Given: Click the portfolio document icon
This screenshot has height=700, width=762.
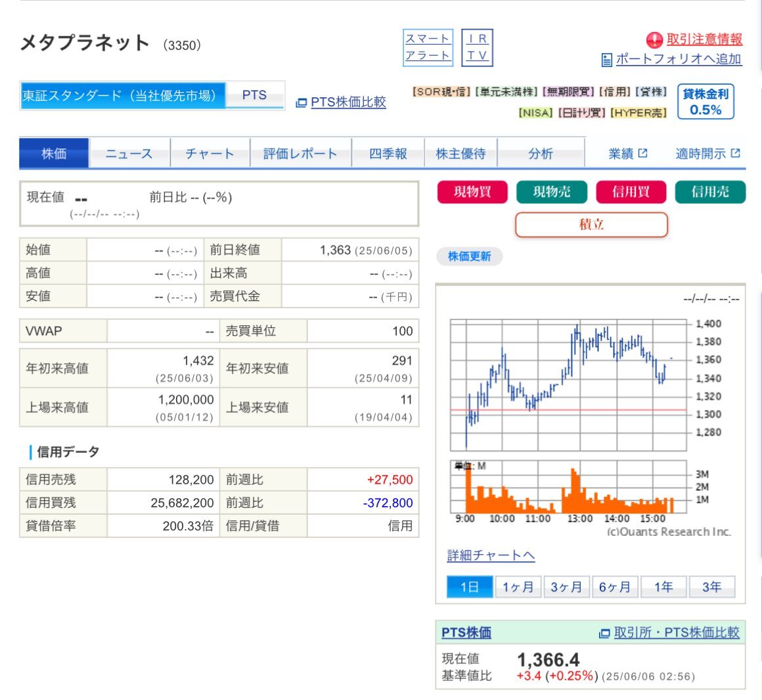Looking at the screenshot, I should [606, 60].
